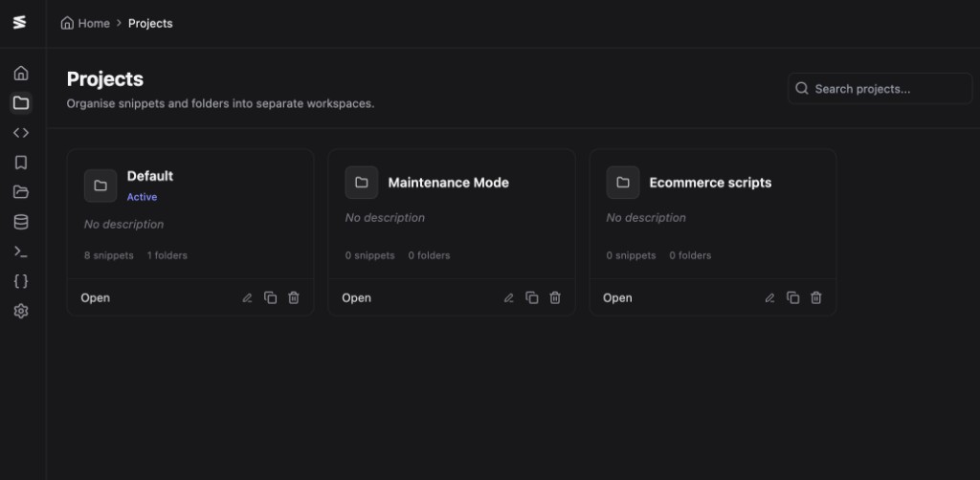Image resolution: width=980 pixels, height=480 pixels.
Task: Click No description on Maintenance Mode card
Action: coord(385,217)
